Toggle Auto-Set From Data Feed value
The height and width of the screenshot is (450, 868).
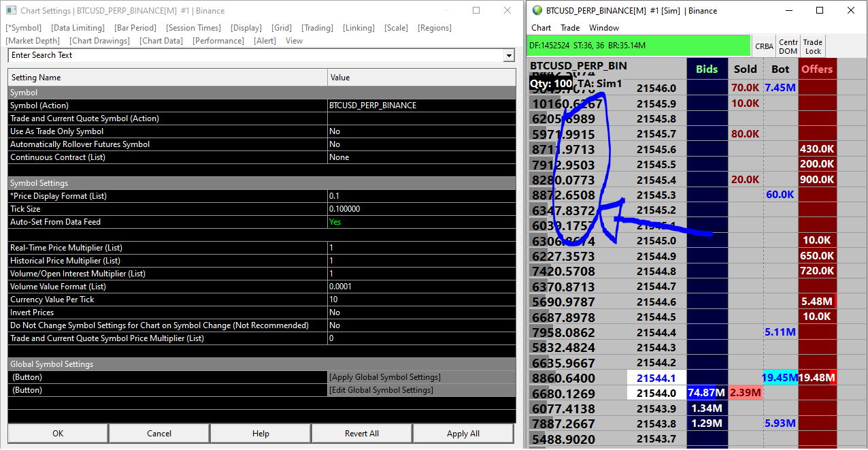click(422, 222)
